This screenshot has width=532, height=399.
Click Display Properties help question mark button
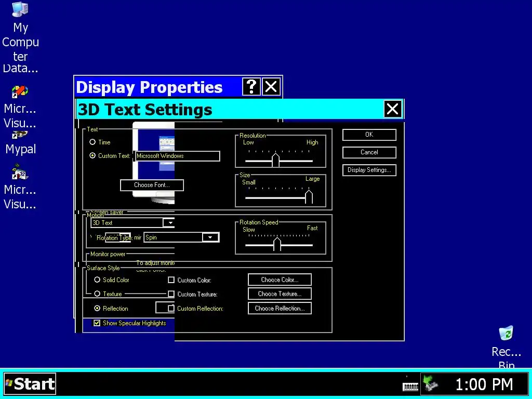[x=251, y=87]
